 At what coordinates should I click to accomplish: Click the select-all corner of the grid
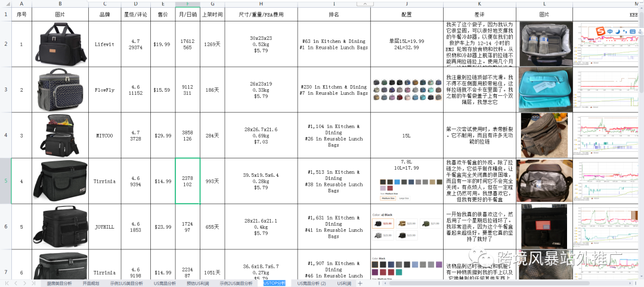point(5,4)
